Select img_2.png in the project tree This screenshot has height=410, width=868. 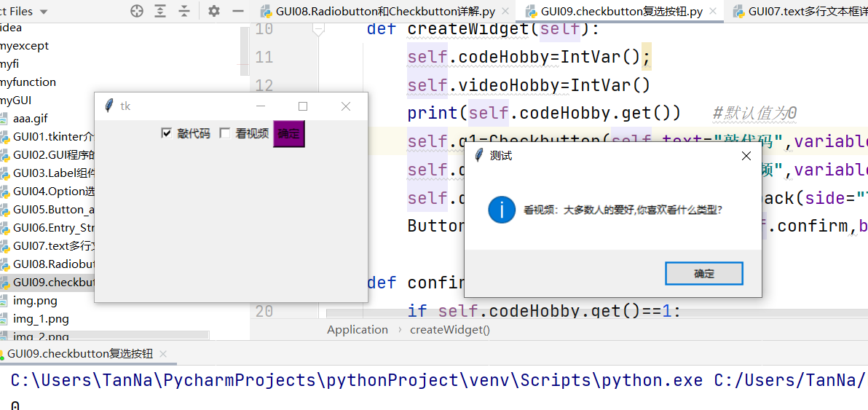tap(41, 337)
